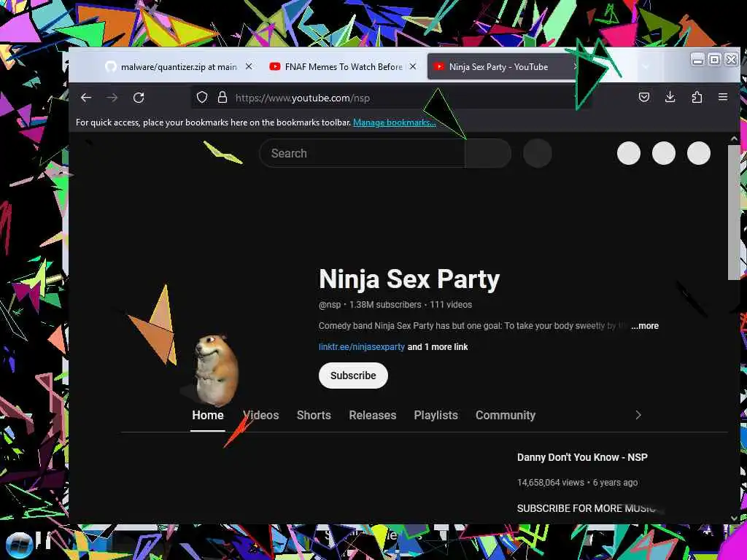Minimize the Firefox window
The width and height of the screenshot is (747, 560).
(697, 60)
